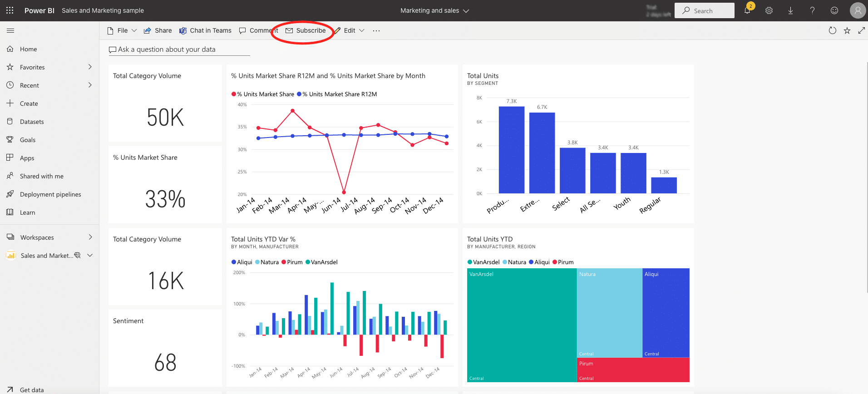Enter full screen mode with the expand icon
868x394 pixels.
click(862, 30)
